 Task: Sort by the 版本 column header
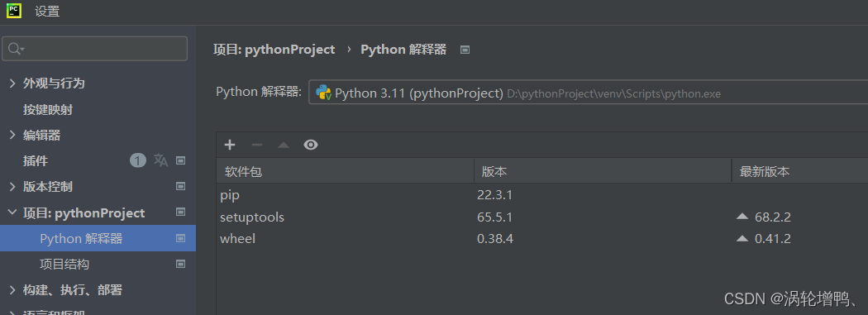(x=603, y=172)
